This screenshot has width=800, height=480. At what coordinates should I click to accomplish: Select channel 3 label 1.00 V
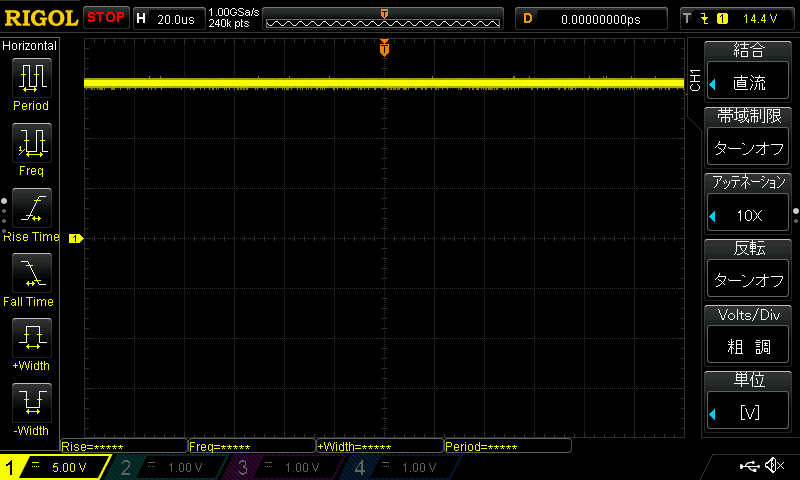tap(302, 467)
